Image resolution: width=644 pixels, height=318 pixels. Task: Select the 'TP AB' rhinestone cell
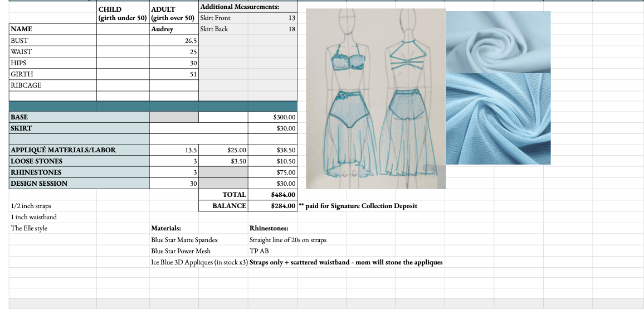(x=259, y=251)
